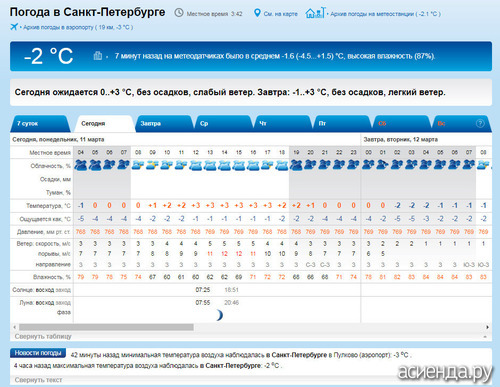Click the horizontal scrollbar thumb under table
This screenshot has width=500, height=387.
[x=106, y=327]
